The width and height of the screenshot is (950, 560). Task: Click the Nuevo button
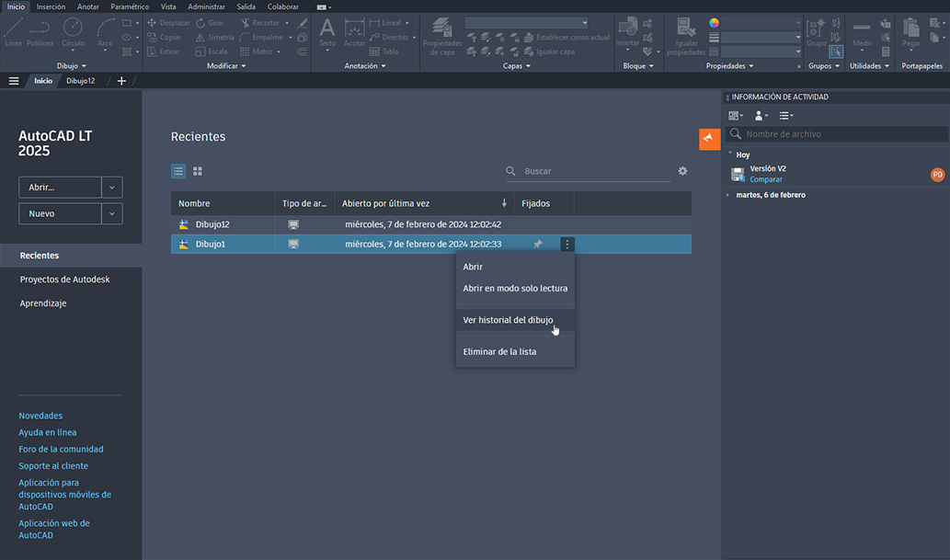tap(60, 214)
